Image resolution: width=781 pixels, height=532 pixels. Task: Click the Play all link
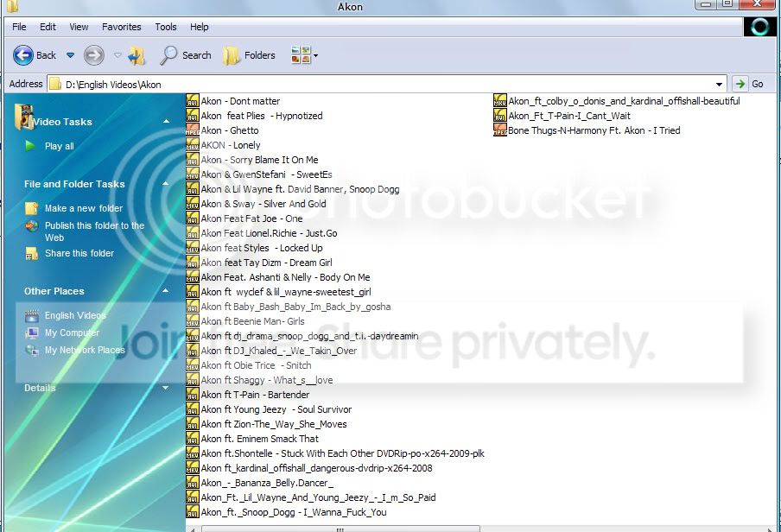tap(60, 146)
